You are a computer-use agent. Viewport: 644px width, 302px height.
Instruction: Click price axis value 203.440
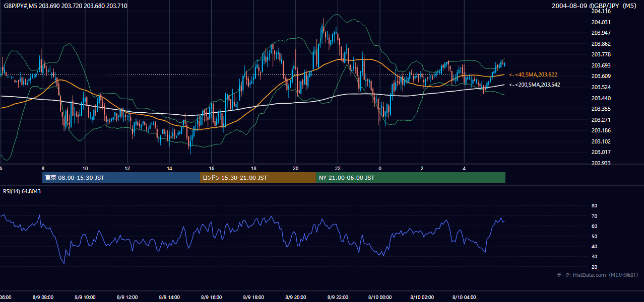601,98
